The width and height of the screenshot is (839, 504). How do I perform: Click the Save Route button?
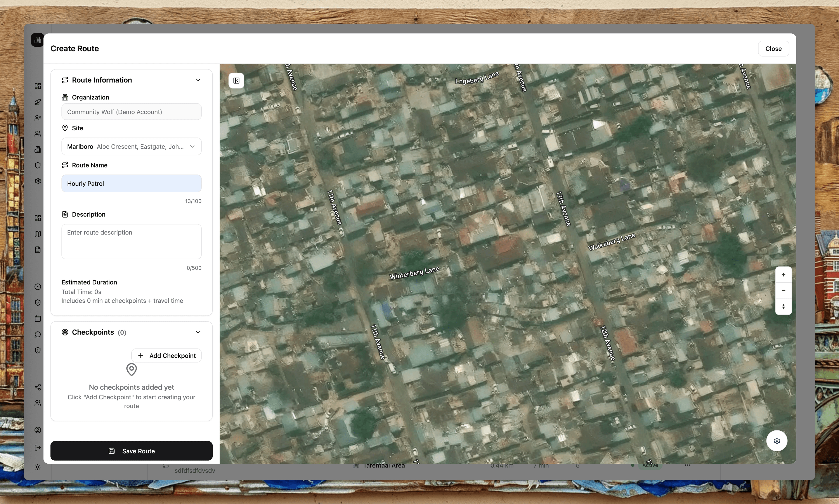pos(131,451)
